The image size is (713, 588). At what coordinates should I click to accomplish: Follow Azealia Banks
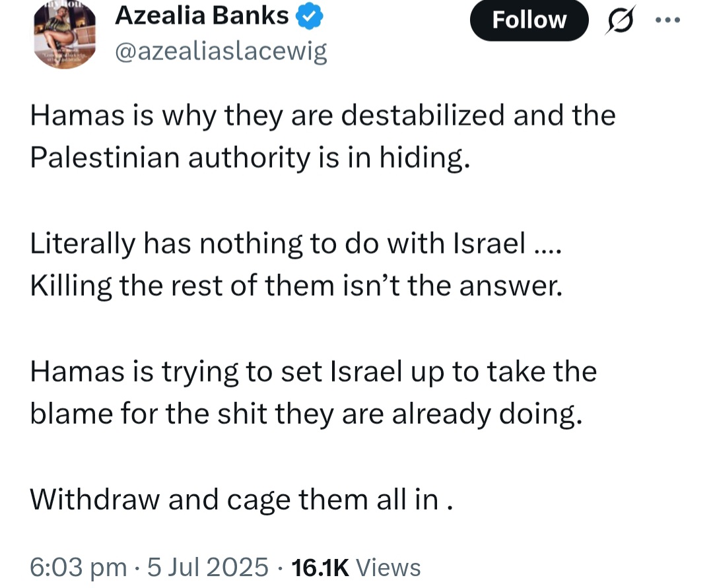tap(529, 20)
